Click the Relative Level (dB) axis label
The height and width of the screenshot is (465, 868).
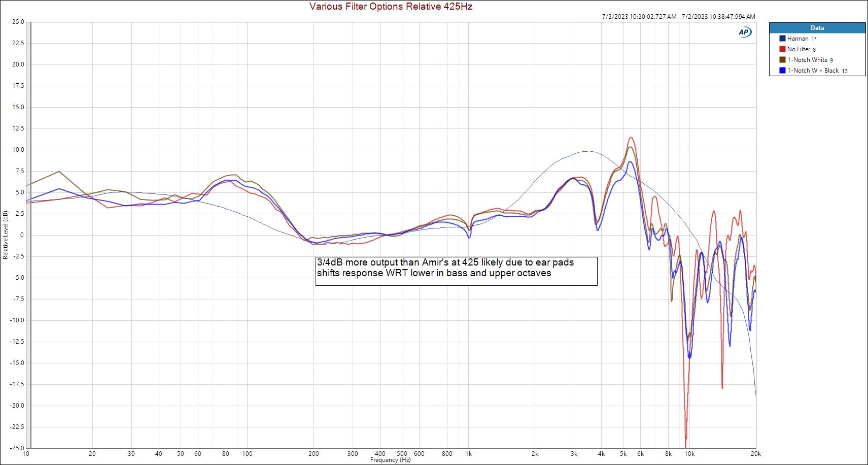pyautogui.click(x=5, y=235)
